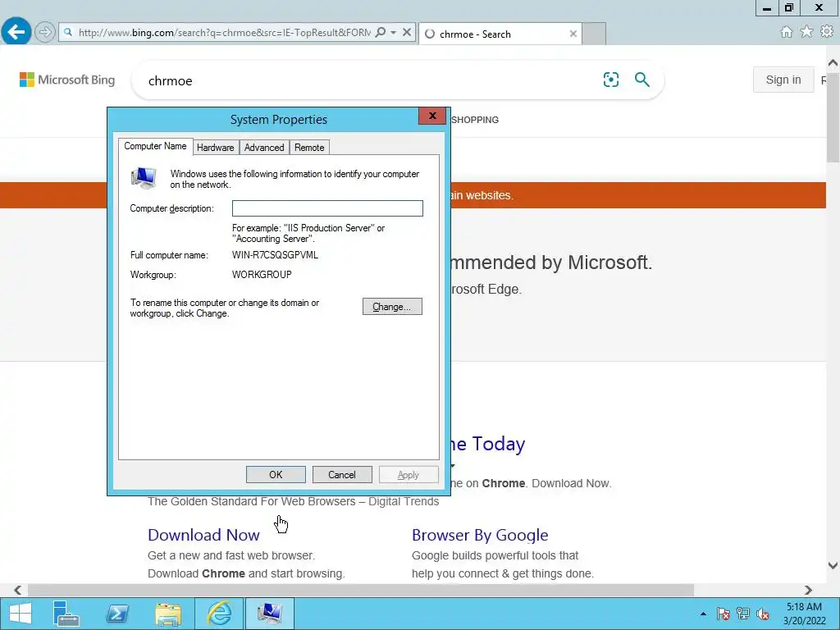Click vertical scrollbar up arrow

click(833, 63)
